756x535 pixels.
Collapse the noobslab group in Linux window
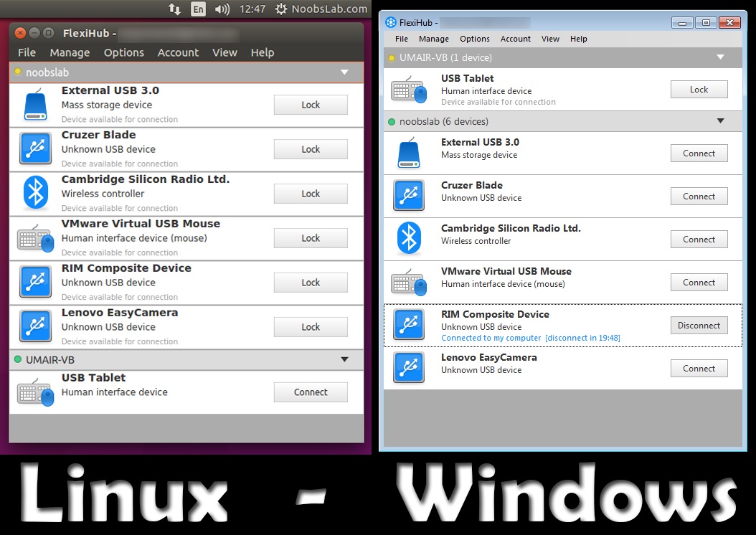344,72
